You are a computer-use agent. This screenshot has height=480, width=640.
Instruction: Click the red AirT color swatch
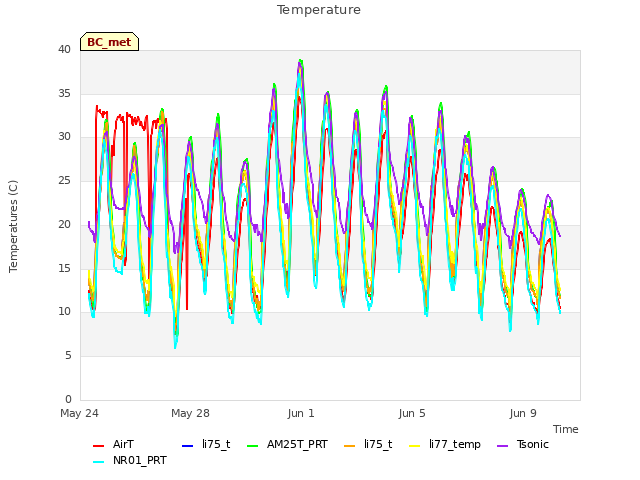(x=98, y=445)
